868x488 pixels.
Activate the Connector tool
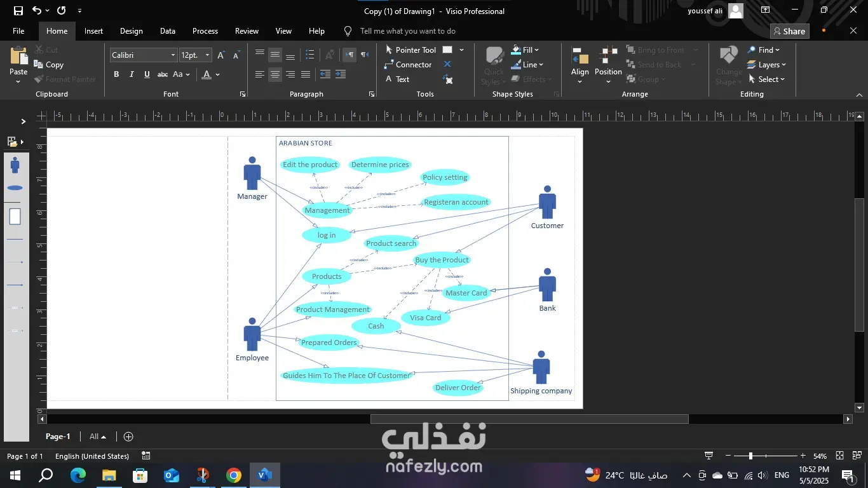tap(408, 64)
